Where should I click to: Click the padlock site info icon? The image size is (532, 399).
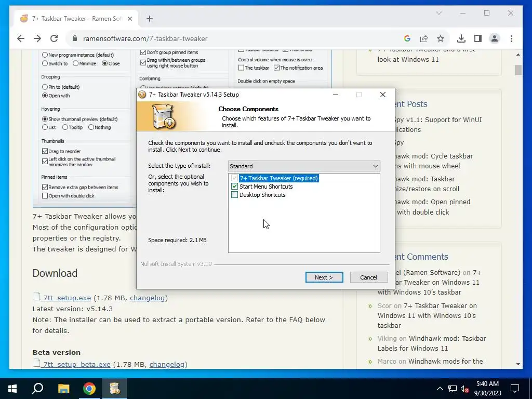click(75, 38)
